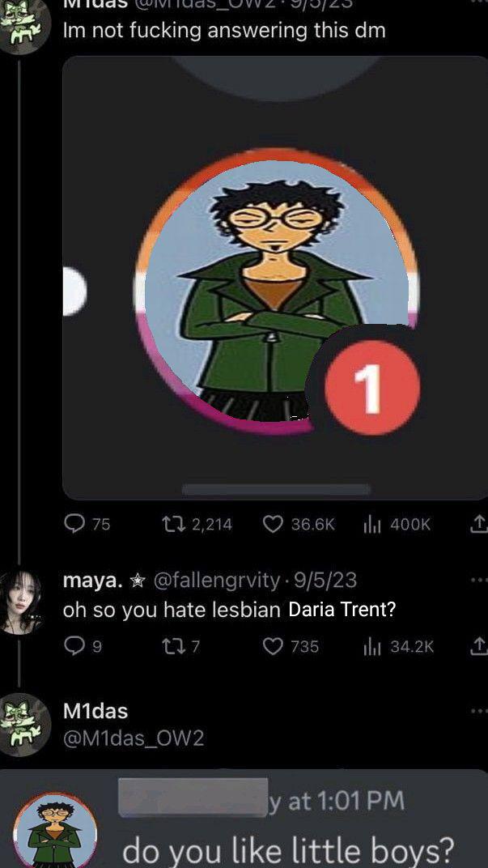This screenshot has width=488, height=868.
Task: Open the @fallengrvity profile handle
Action: [216, 580]
